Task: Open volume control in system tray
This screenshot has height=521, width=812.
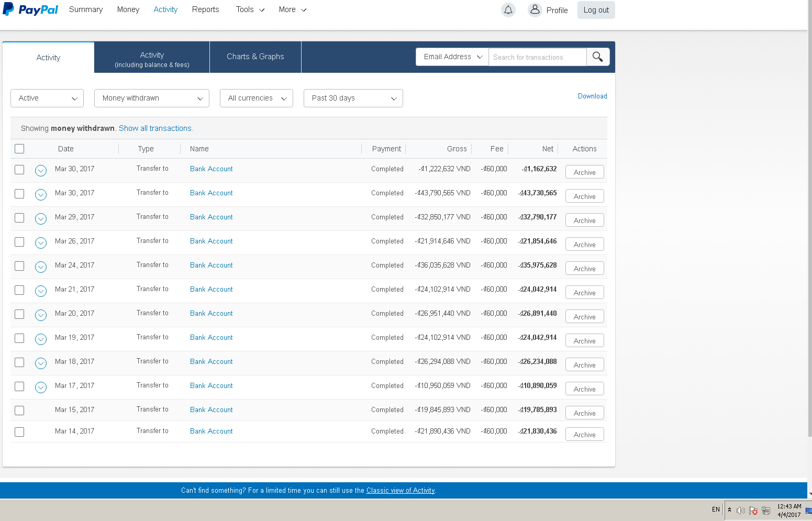Action: pos(740,511)
